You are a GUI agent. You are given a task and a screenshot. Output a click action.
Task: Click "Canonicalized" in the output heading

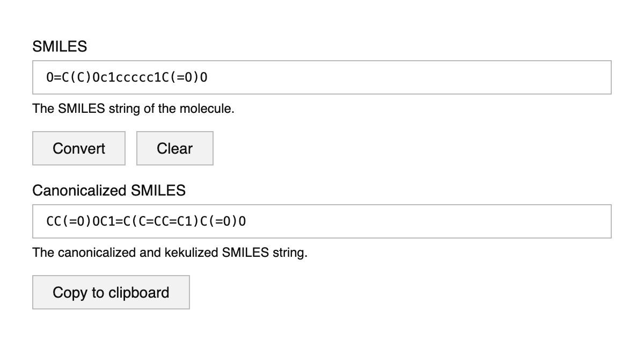(x=79, y=190)
